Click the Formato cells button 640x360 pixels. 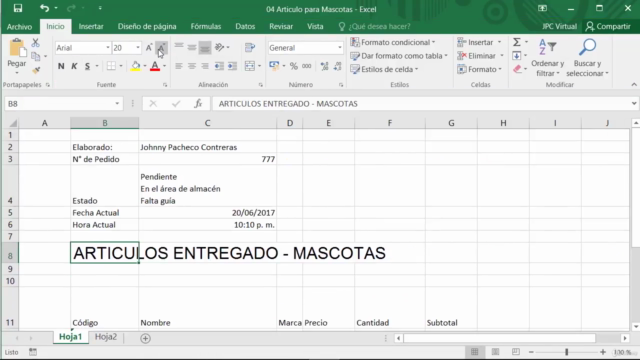[x=479, y=69]
